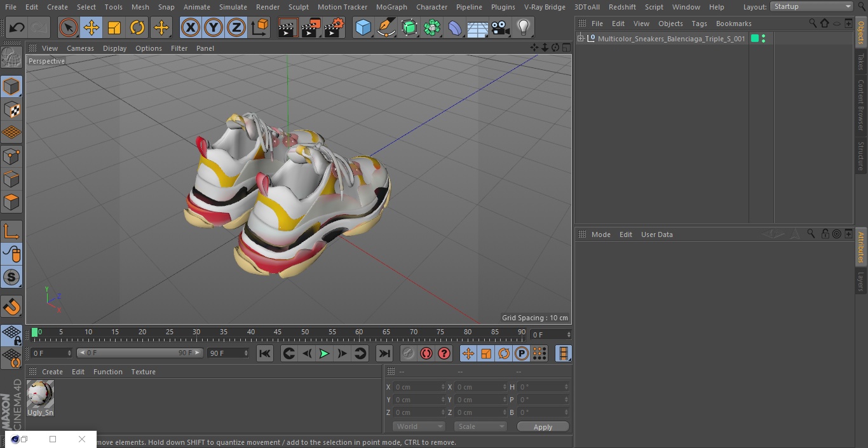Switch to Edges mode
Image resolution: width=868 pixels, height=448 pixels.
click(11, 179)
